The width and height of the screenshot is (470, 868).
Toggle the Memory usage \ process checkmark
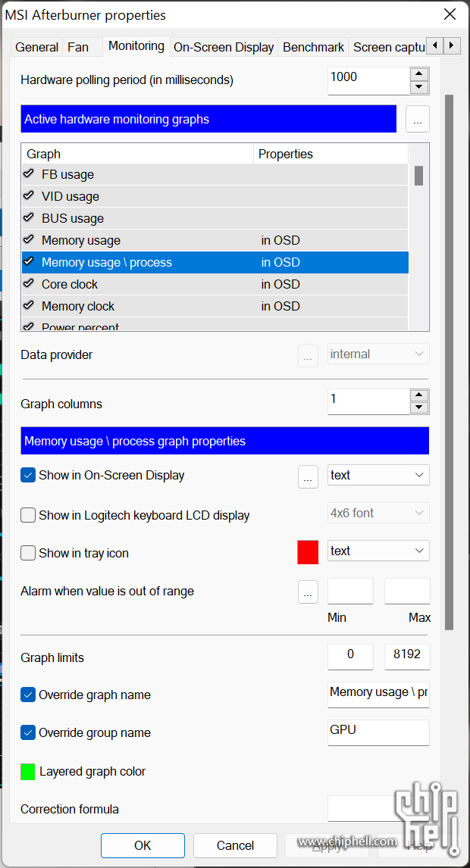[x=28, y=262]
